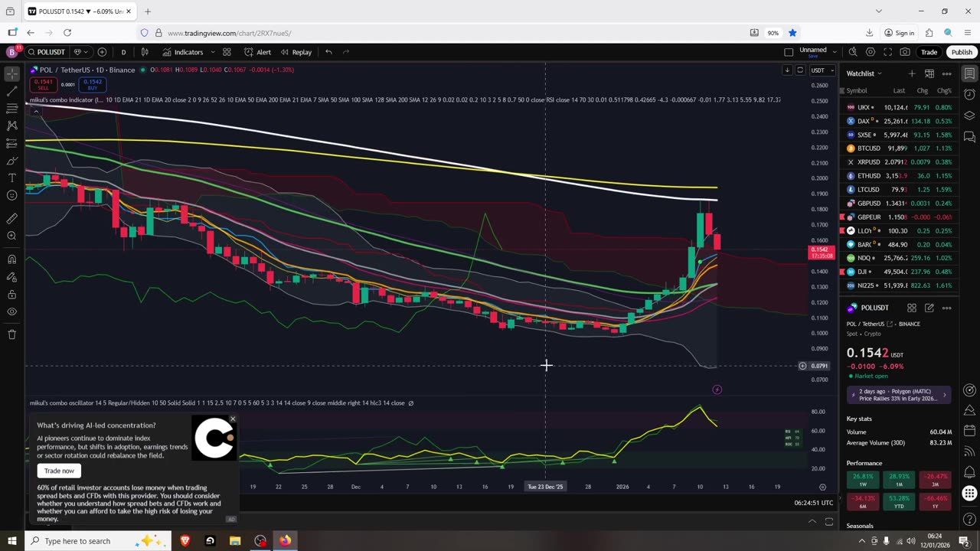980x551 pixels.
Task: Open the emoji icons tool
Action: (11, 196)
